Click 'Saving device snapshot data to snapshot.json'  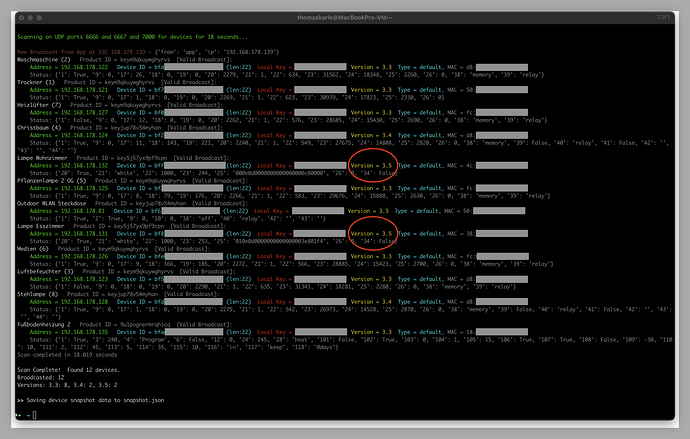coord(95,401)
